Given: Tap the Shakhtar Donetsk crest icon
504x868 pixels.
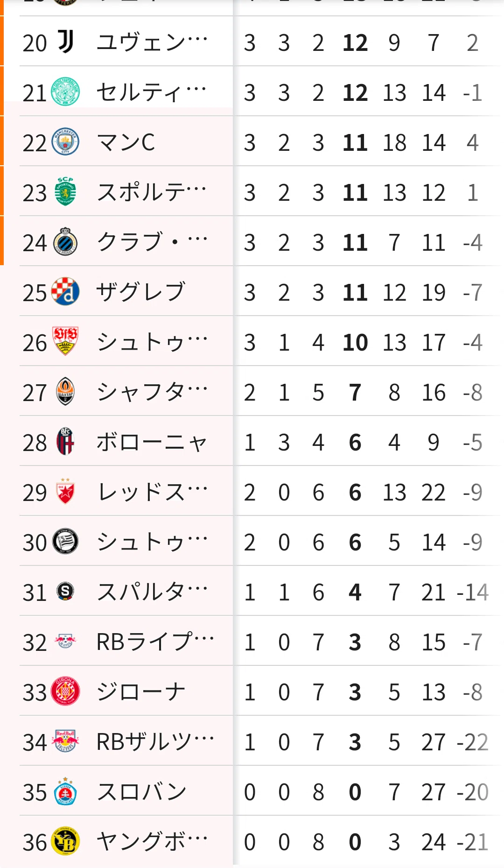Looking at the screenshot, I should point(65,391).
